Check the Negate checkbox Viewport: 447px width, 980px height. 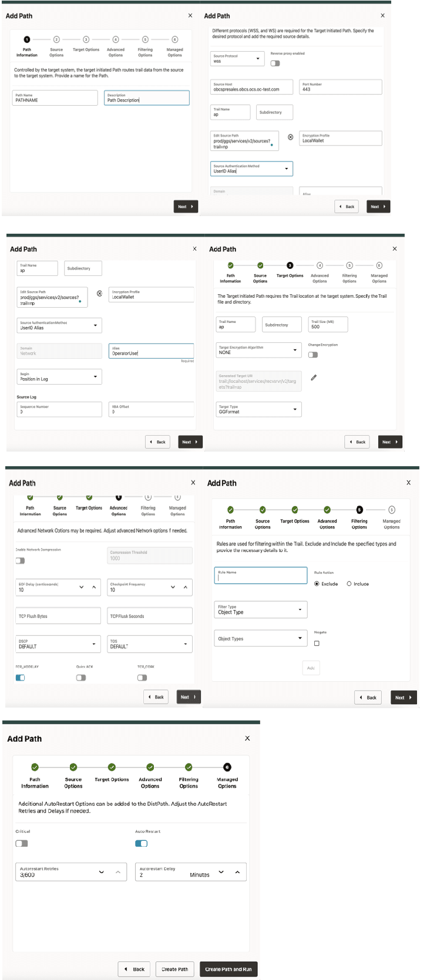(x=317, y=643)
